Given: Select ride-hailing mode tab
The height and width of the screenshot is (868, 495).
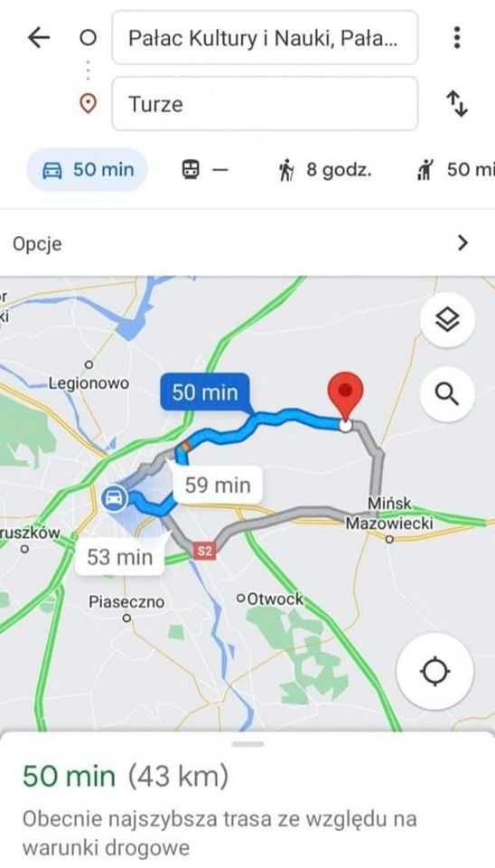Looking at the screenshot, I should pyautogui.click(x=455, y=169).
